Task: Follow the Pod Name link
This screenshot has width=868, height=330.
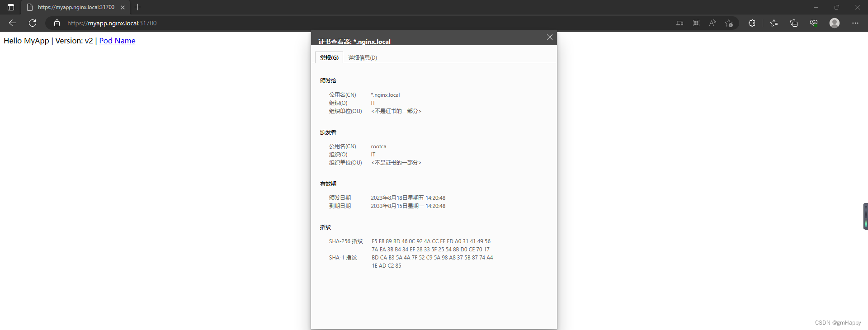Action: coord(117,41)
